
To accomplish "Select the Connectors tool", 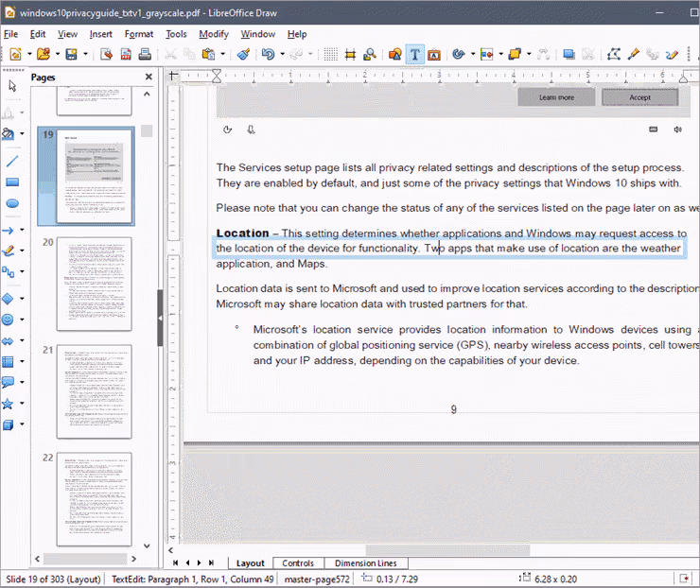I will pyautogui.click(x=8, y=271).
